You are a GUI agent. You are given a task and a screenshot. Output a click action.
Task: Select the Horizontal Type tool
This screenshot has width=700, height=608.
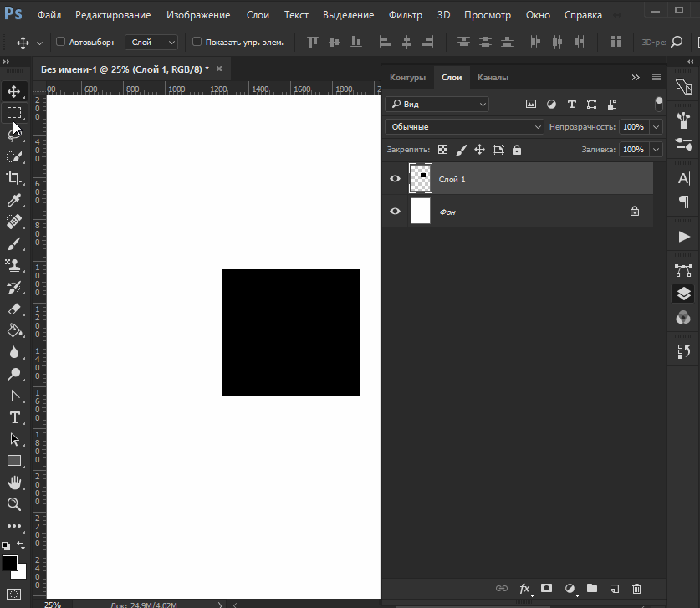point(14,417)
